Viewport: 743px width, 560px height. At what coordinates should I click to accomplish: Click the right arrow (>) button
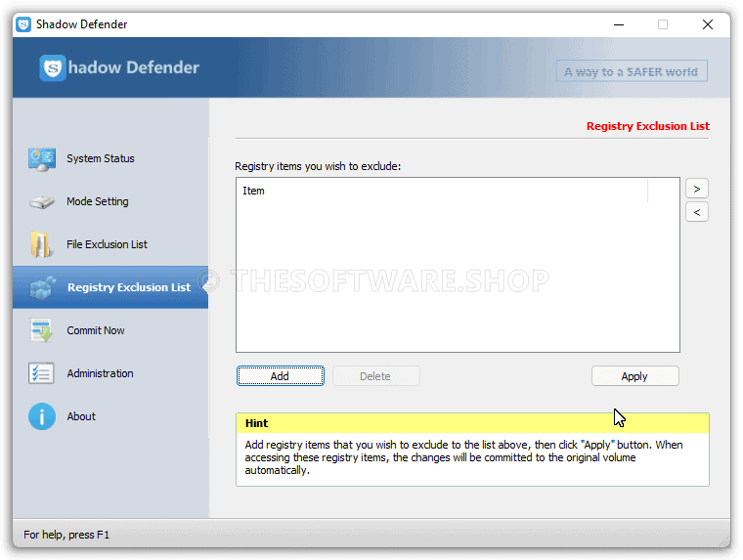(x=696, y=189)
